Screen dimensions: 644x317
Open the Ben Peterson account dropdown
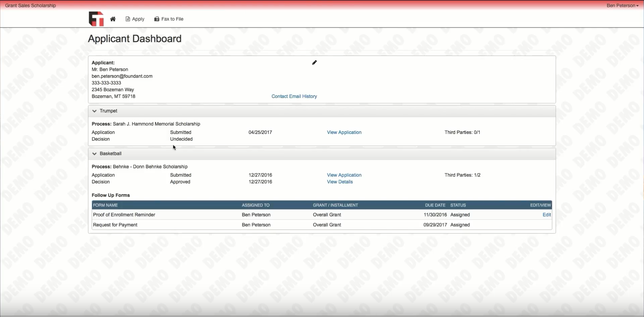click(622, 5)
